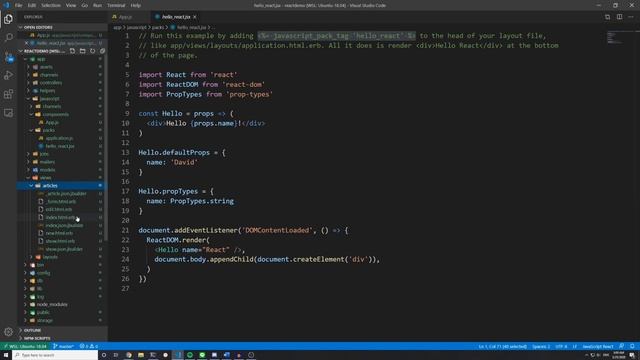Click the master branch indicator

click(63, 346)
